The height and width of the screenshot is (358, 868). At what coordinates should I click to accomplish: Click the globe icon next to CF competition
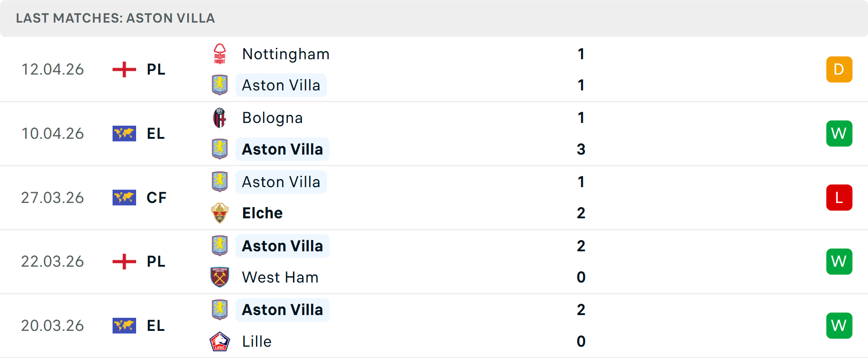click(x=124, y=198)
